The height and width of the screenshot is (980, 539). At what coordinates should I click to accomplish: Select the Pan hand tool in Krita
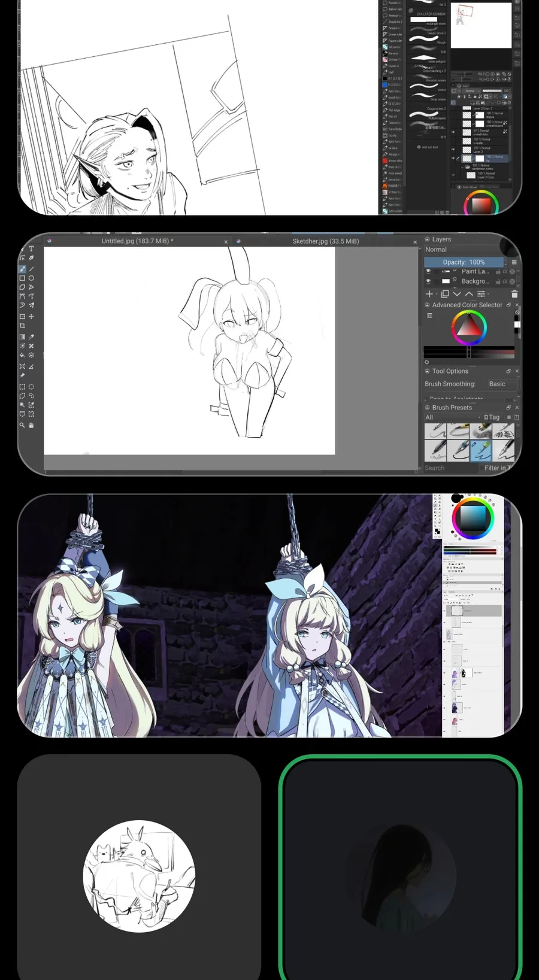coord(31,425)
